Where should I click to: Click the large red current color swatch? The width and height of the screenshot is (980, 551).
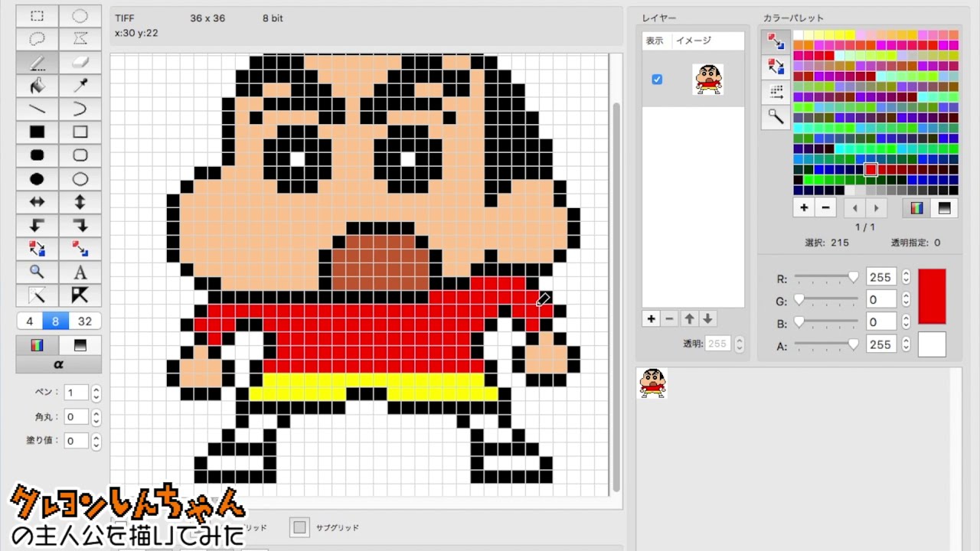click(932, 296)
